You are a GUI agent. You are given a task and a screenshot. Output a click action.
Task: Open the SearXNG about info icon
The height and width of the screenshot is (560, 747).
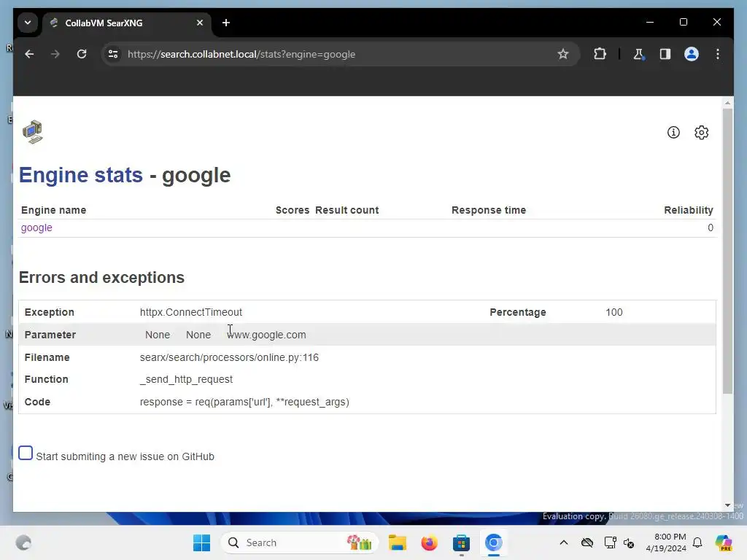point(673,133)
